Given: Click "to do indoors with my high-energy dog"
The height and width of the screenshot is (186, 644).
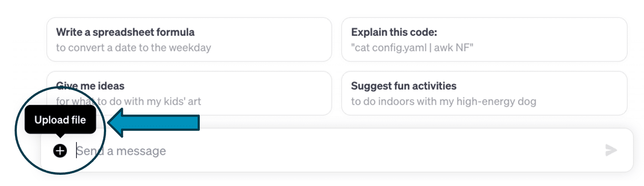Looking at the screenshot, I should coord(443,102).
